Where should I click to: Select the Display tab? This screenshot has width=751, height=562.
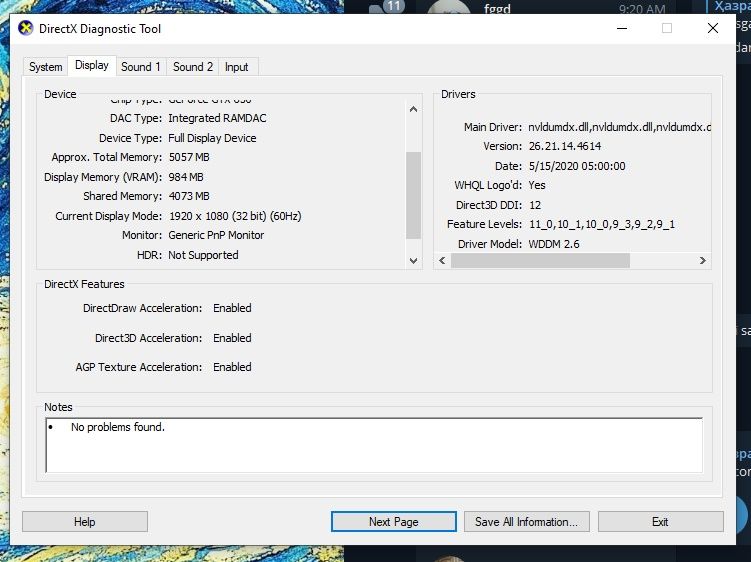coord(92,65)
